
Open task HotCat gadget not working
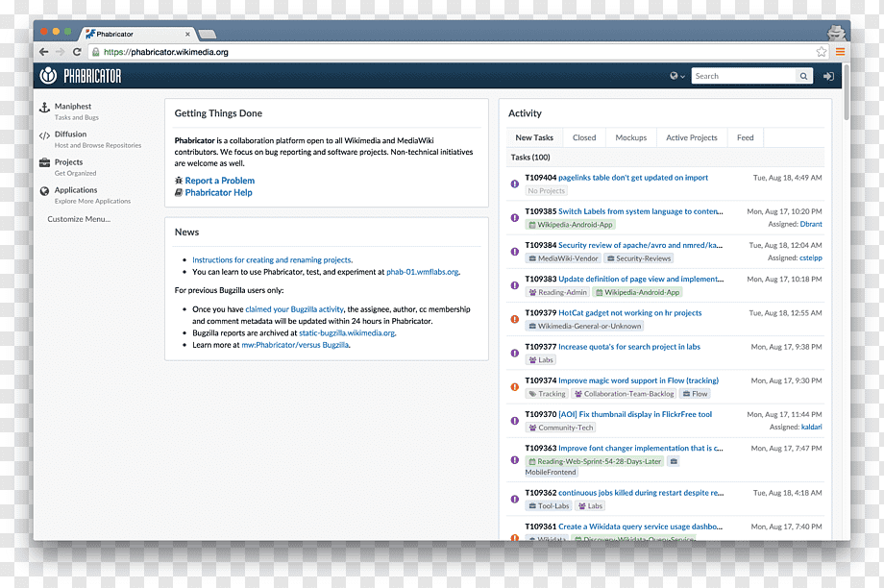[x=629, y=313]
